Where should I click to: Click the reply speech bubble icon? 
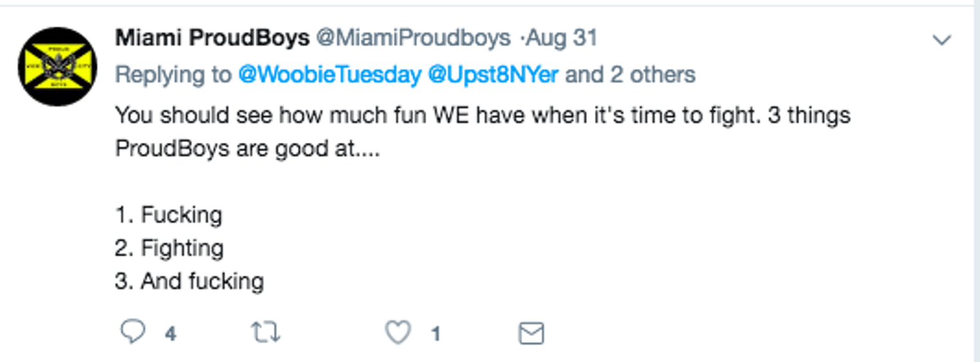point(133,332)
